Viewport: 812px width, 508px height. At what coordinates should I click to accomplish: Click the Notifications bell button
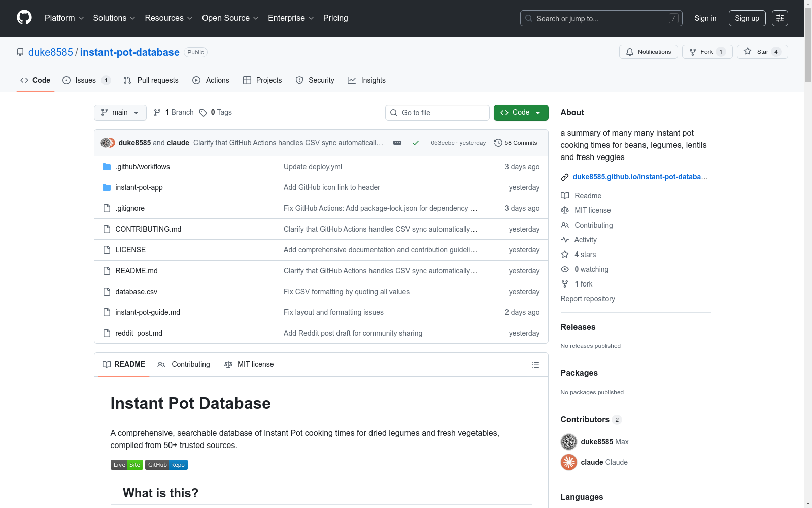tap(649, 52)
